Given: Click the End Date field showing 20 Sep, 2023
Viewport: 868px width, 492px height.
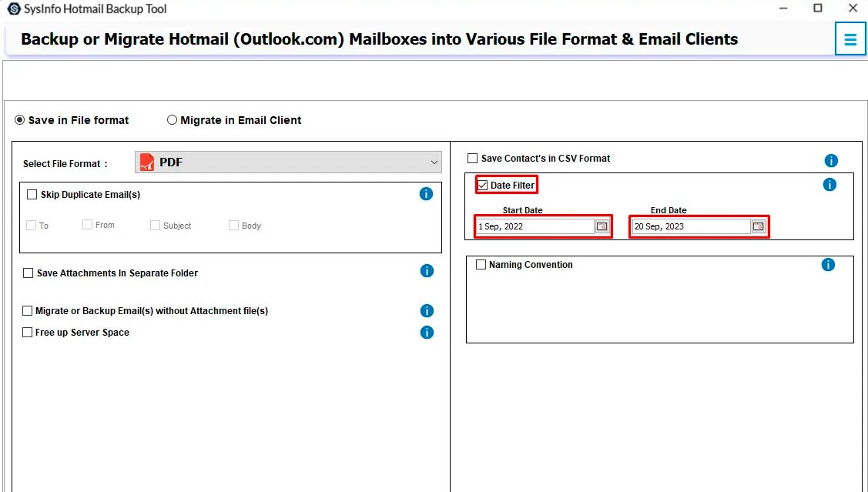Looking at the screenshot, I should tap(692, 226).
